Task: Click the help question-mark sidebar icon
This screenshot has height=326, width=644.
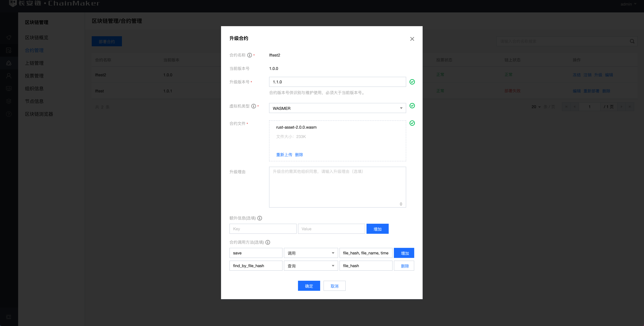Action: point(9,114)
